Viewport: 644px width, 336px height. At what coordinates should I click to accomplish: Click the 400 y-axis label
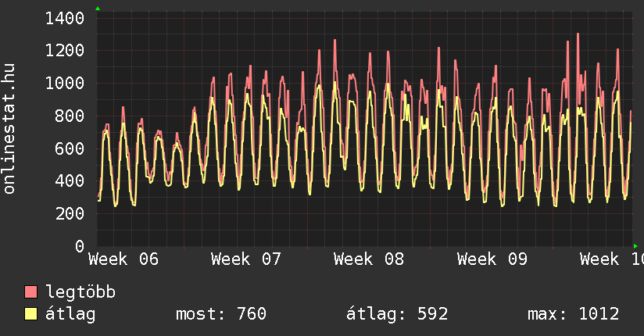[70, 181]
